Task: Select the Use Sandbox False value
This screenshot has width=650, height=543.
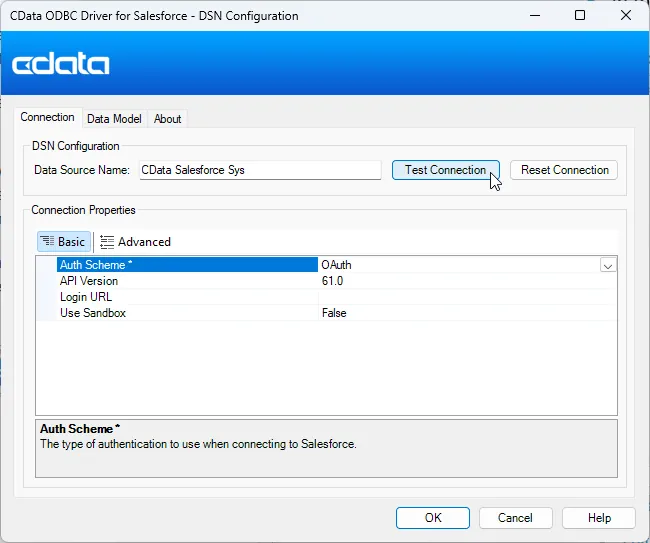Action: pos(460,313)
